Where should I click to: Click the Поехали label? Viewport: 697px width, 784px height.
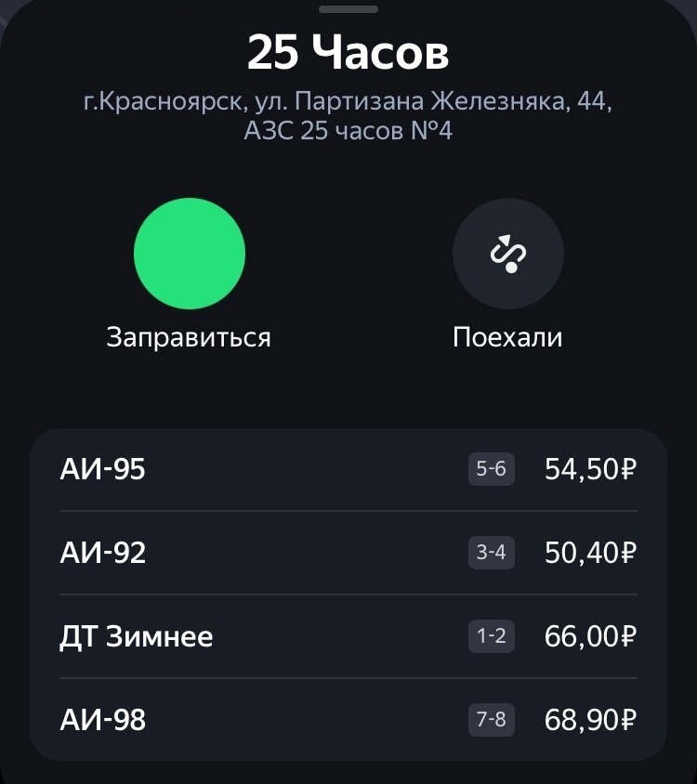click(x=507, y=336)
